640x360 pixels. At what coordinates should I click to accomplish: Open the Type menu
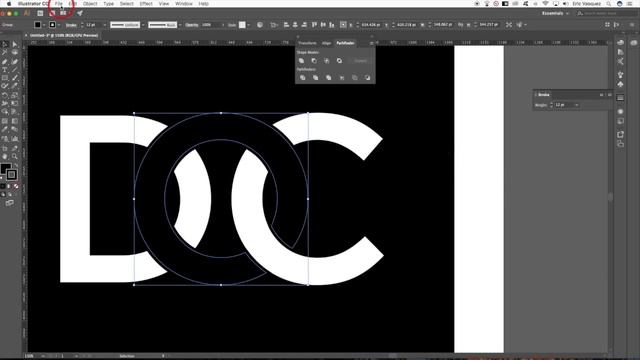[x=109, y=4]
